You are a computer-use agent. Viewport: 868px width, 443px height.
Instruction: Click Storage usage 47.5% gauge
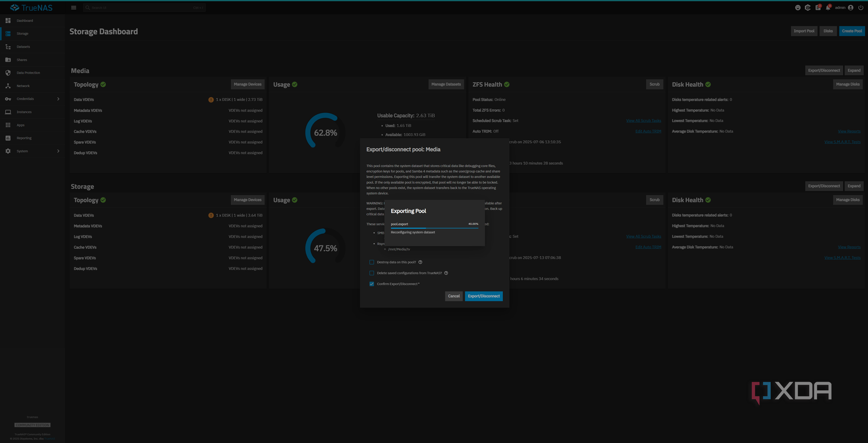coord(325,248)
